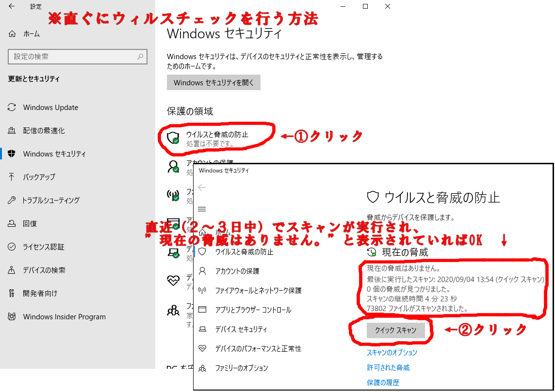The width and height of the screenshot is (555, 392).
Task: Click the line 最後に実行したスキャン: 2020/09/04 13:54
Action: click(x=455, y=280)
